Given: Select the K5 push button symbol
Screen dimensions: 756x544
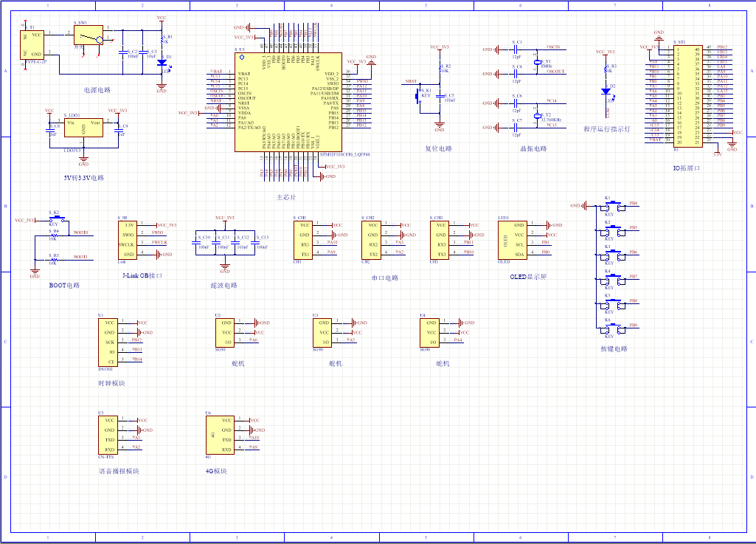Looking at the screenshot, I should click(x=612, y=304).
